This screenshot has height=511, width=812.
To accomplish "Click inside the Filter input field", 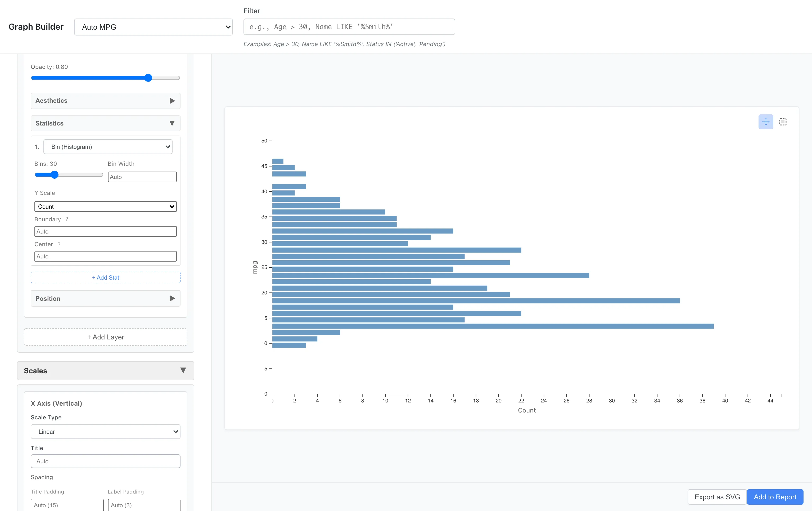I will (x=349, y=27).
